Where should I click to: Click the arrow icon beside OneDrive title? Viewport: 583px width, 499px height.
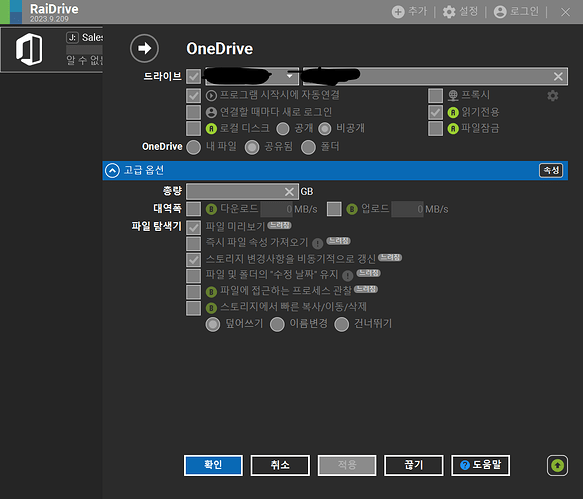point(144,48)
